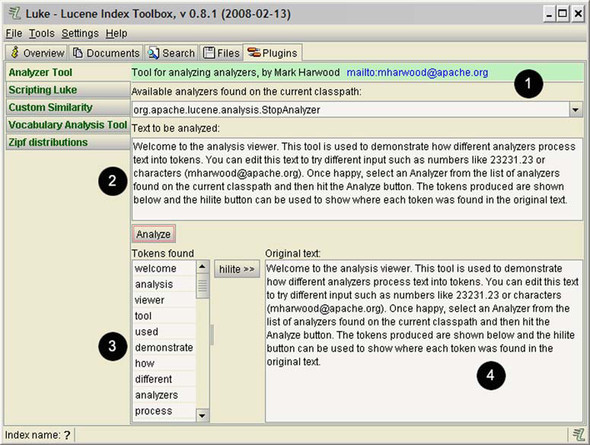
Task: Select the 'how' token
Action: click(x=165, y=363)
